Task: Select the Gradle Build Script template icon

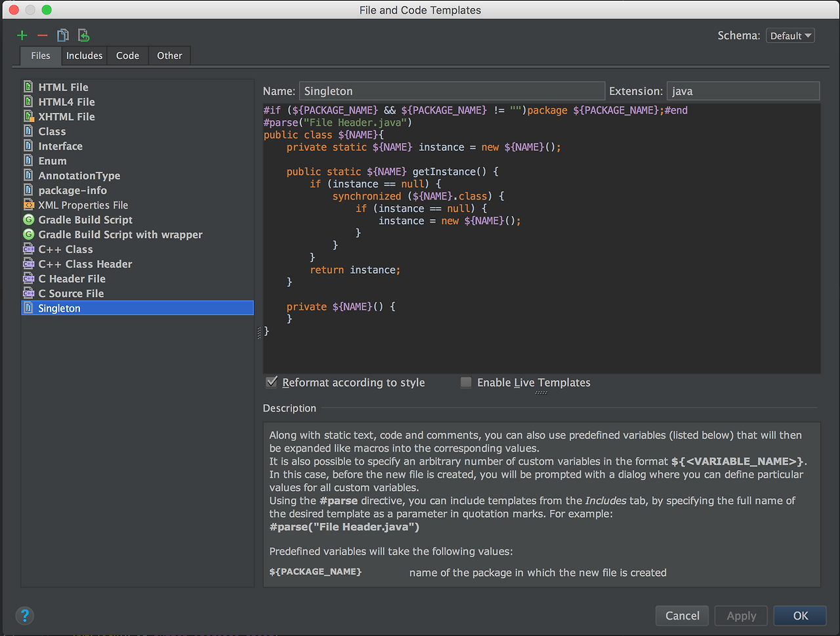Action: coord(28,220)
